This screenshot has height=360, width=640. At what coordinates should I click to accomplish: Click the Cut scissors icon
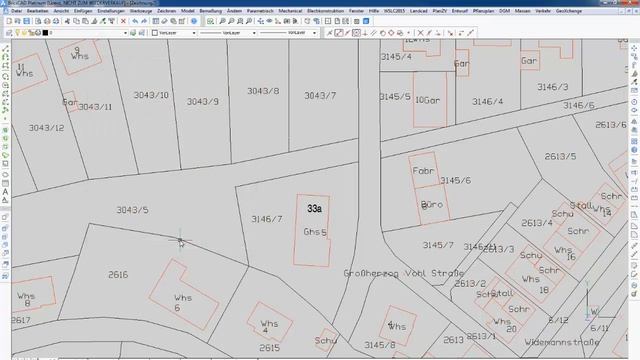pyautogui.click(x=67, y=21)
